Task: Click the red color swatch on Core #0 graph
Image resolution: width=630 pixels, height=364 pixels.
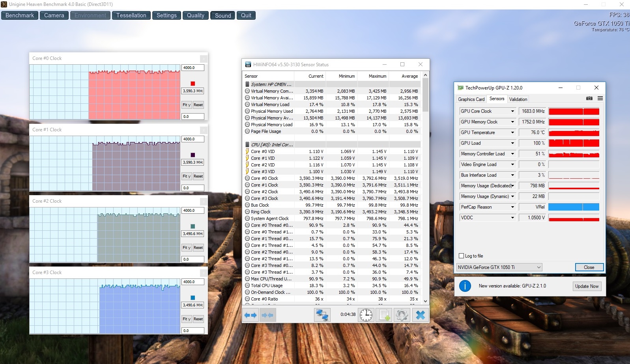Action: click(193, 84)
